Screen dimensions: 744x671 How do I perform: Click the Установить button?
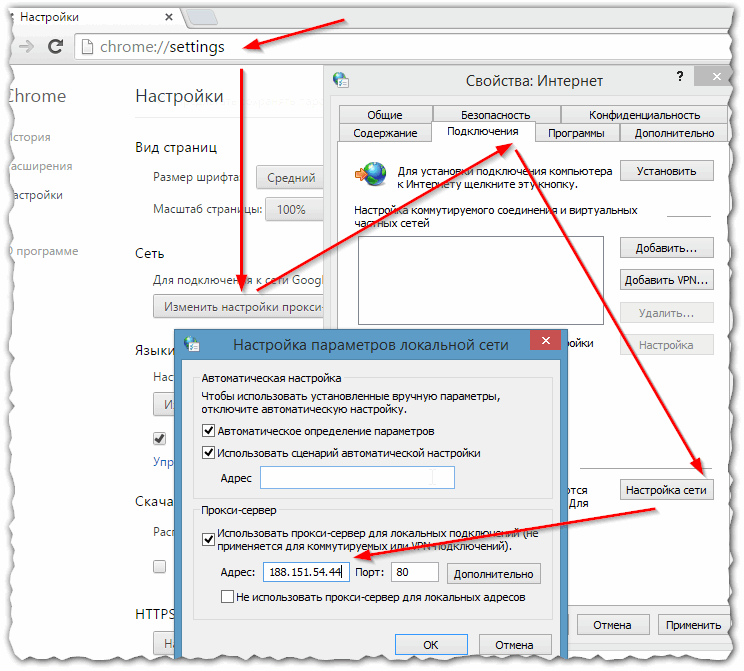click(666, 171)
